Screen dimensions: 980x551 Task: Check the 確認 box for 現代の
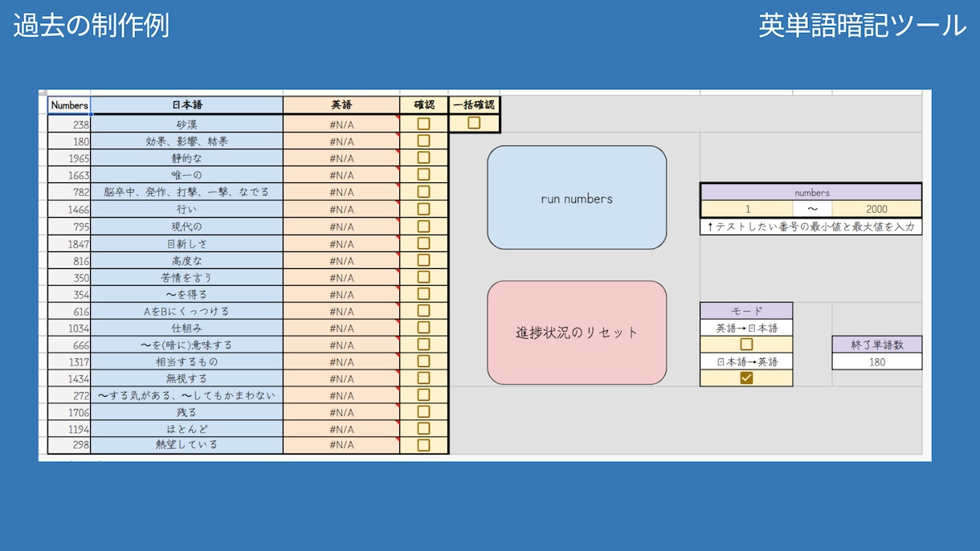423,226
